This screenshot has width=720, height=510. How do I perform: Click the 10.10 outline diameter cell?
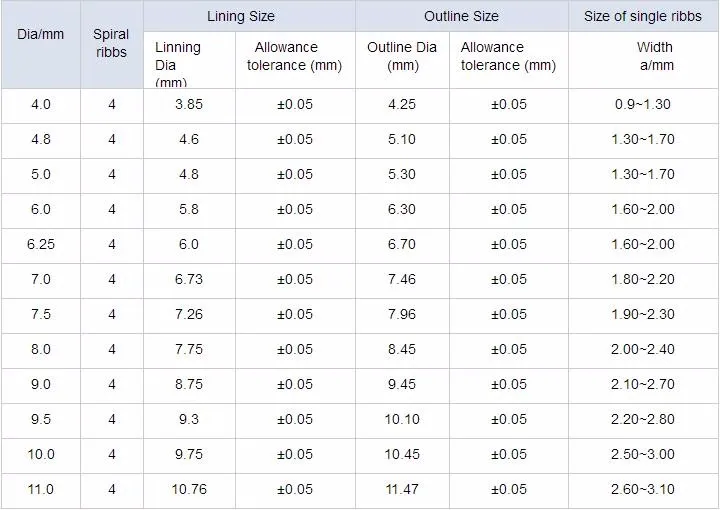click(x=401, y=420)
